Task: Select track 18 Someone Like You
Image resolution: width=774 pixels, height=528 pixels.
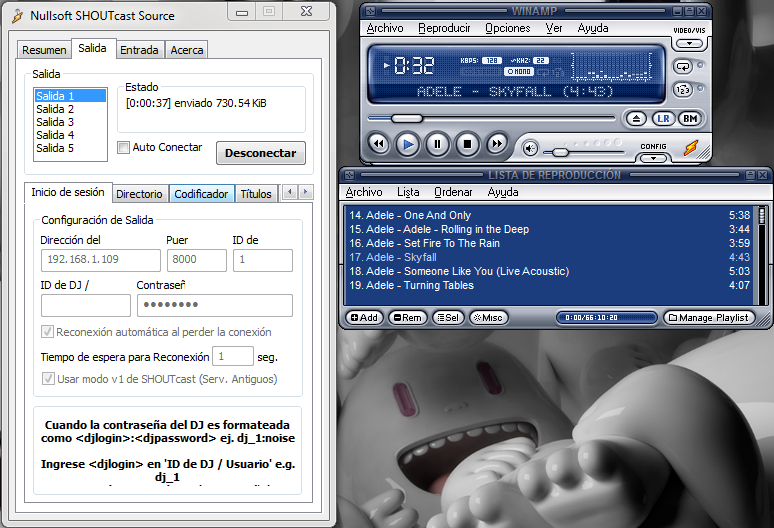Action: 549,271
